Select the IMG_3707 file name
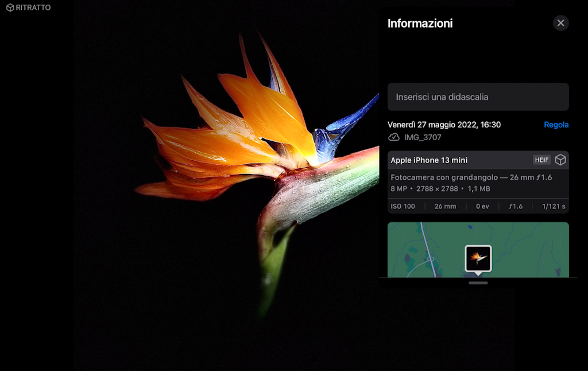 tap(423, 137)
